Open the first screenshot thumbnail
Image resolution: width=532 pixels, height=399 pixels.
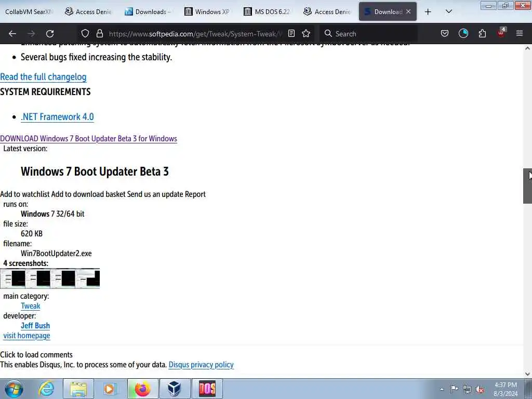[12, 278]
